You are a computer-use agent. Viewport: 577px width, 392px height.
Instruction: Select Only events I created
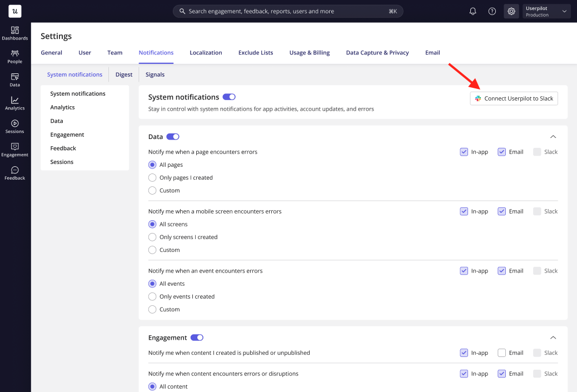coord(152,297)
